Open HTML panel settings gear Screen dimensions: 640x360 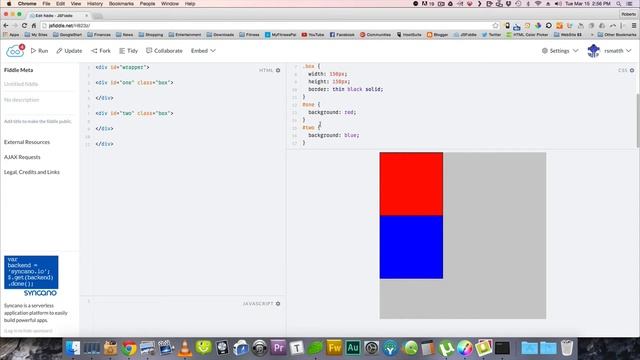click(278, 70)
